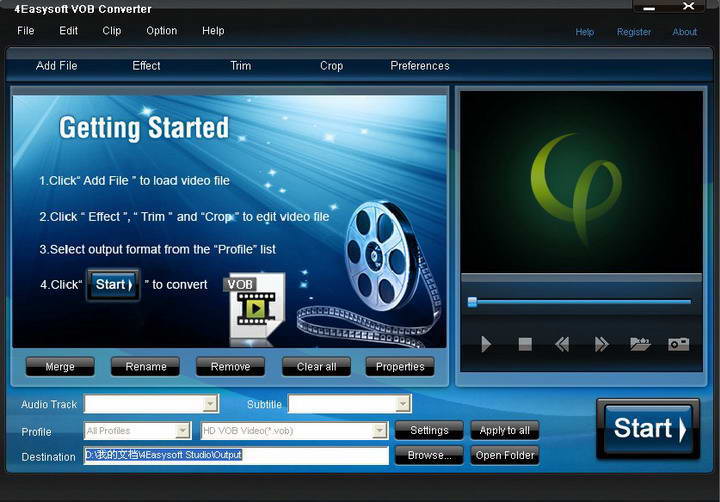Click the preview progress bar track
This screenshot has height=502, width=720.
(x=581, y=302)
